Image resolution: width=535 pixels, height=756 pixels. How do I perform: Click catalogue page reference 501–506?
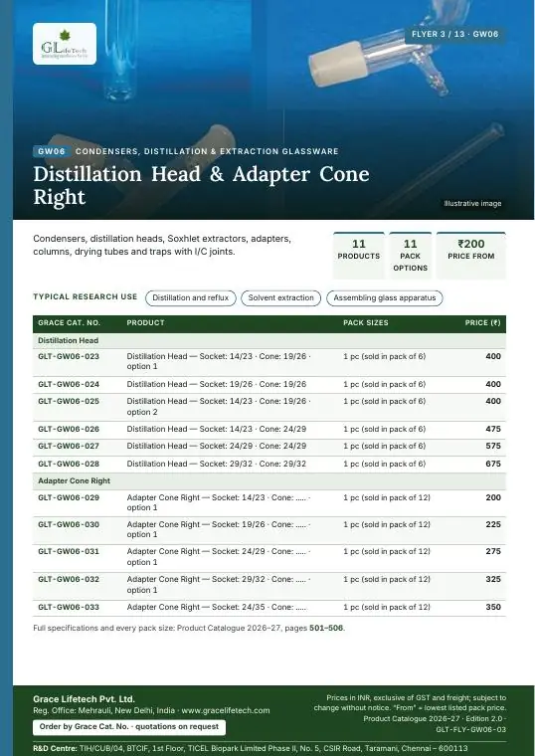[326, 629]
